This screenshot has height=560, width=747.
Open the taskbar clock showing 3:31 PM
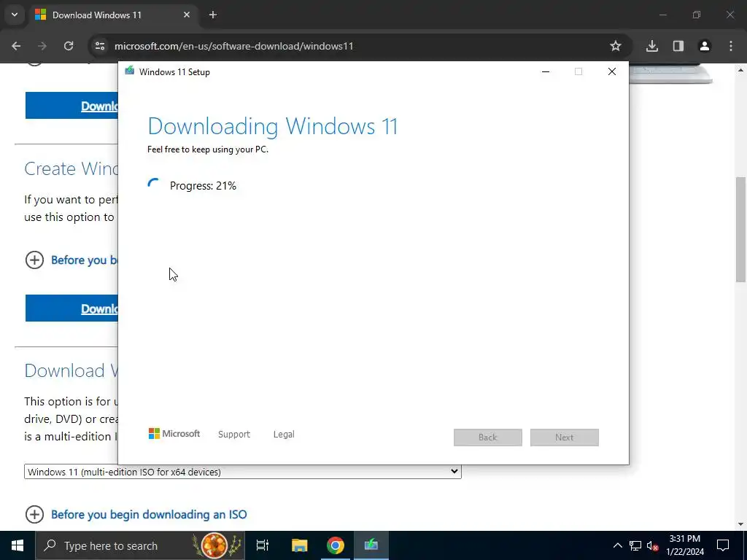click(x=685, y=545)
